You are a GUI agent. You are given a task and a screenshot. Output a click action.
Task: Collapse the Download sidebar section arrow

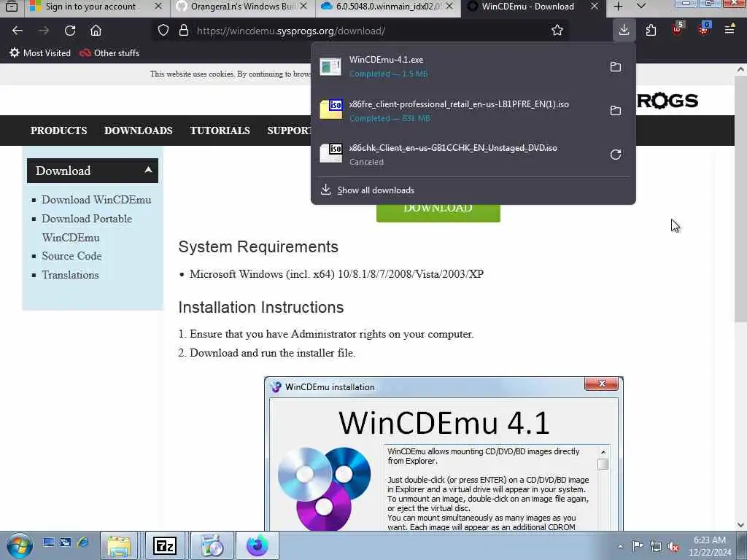click(x=148, y=170)
